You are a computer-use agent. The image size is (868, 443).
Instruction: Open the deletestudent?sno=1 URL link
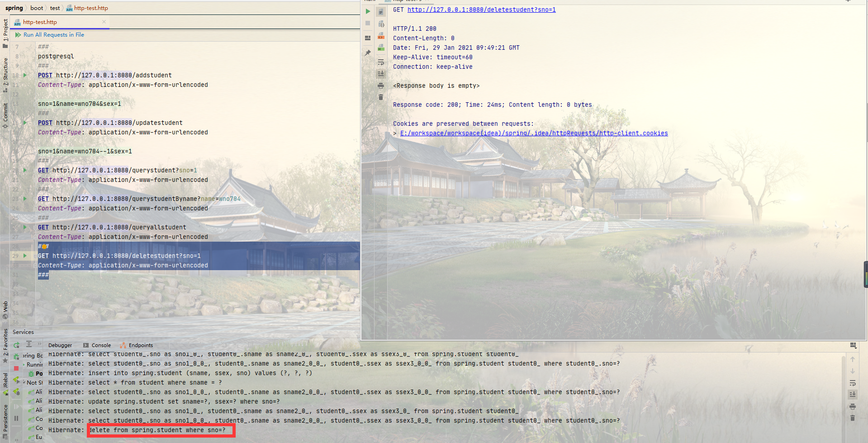coord(481,10)
